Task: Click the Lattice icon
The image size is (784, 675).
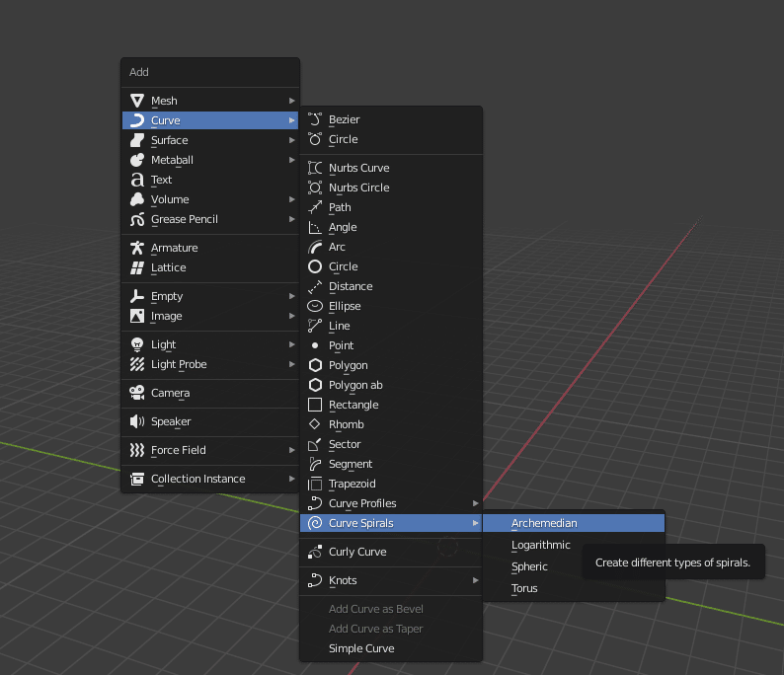Action: click(x=137, y=267)
